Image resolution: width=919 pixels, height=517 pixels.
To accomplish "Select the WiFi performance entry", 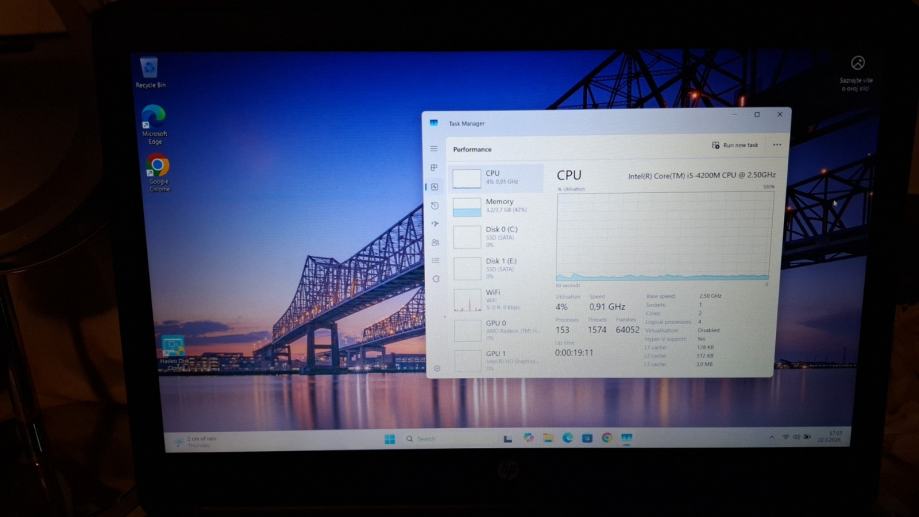I will pos(496,299).
